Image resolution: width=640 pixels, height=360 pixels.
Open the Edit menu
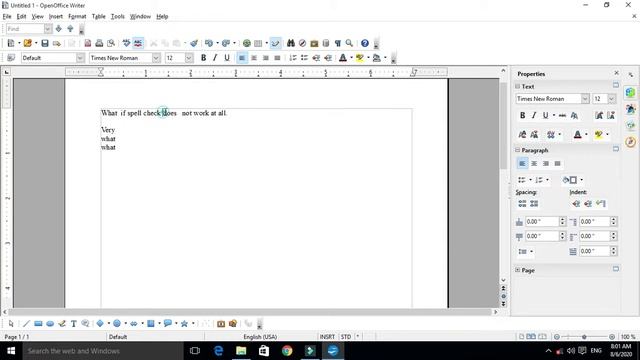tap(21, 17)
